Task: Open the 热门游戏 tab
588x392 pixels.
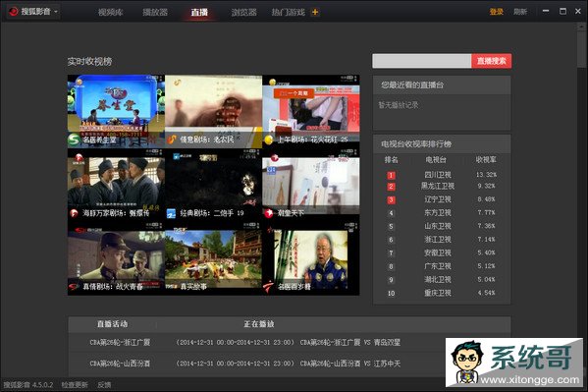Action: pyautogui.click(x=288, y=12)
